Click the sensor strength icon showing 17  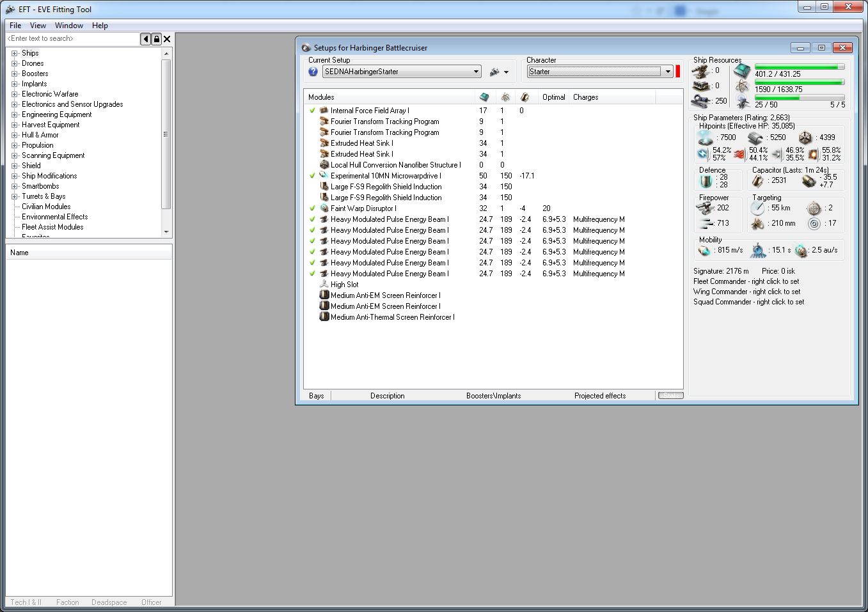tap(814, 224)
